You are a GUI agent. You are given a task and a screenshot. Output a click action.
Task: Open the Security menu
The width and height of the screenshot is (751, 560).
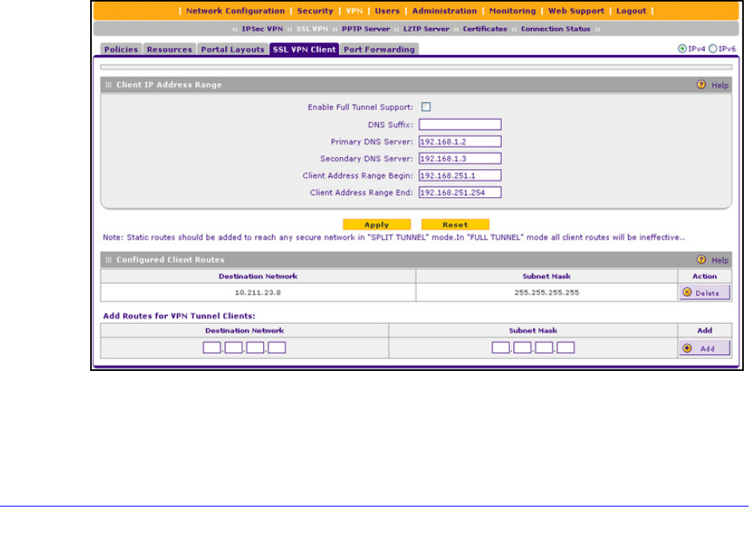click(x=315, y=11)
